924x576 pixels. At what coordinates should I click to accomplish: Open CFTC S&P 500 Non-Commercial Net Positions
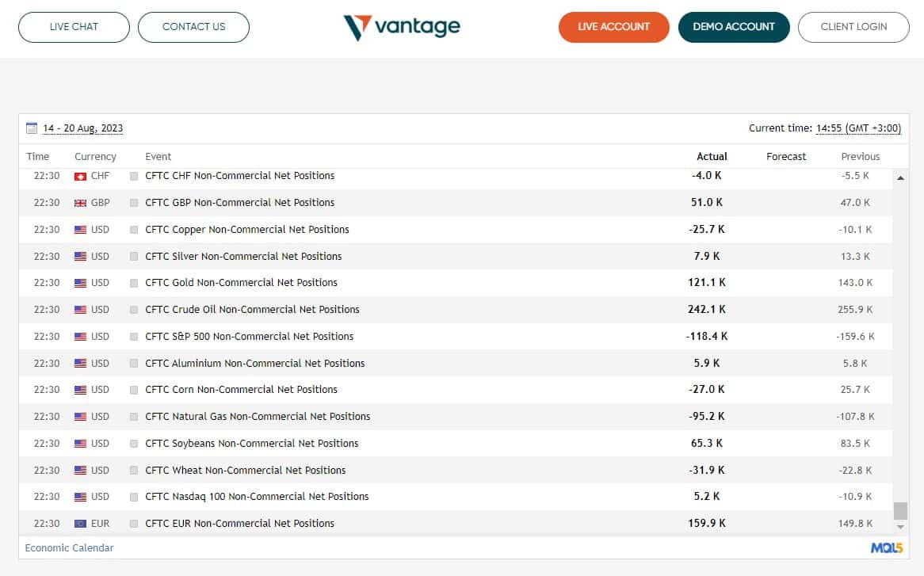[250, 336]
